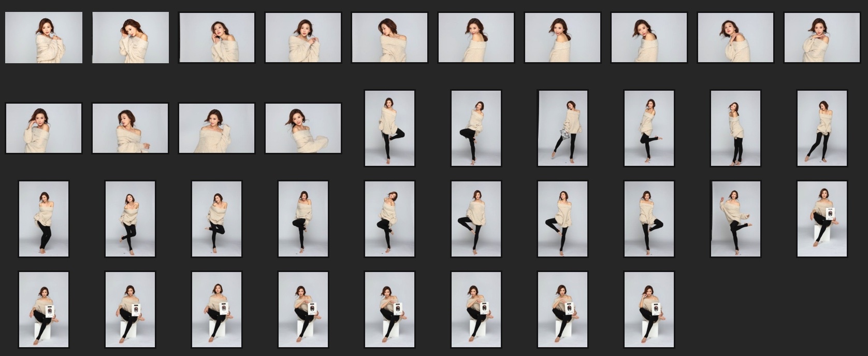Select the first landscape thumbnail in the second row
The width and height of the screenshot is (868, 356).
coord(44,128)
